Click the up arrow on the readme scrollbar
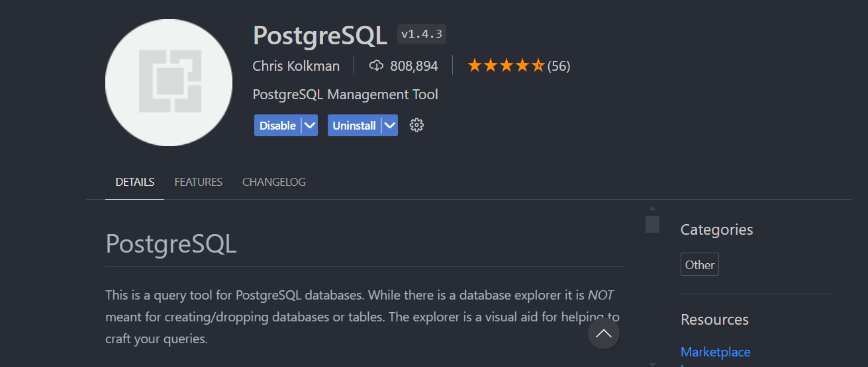Viewport: 868px width, 367px height. tap(652, 209)
